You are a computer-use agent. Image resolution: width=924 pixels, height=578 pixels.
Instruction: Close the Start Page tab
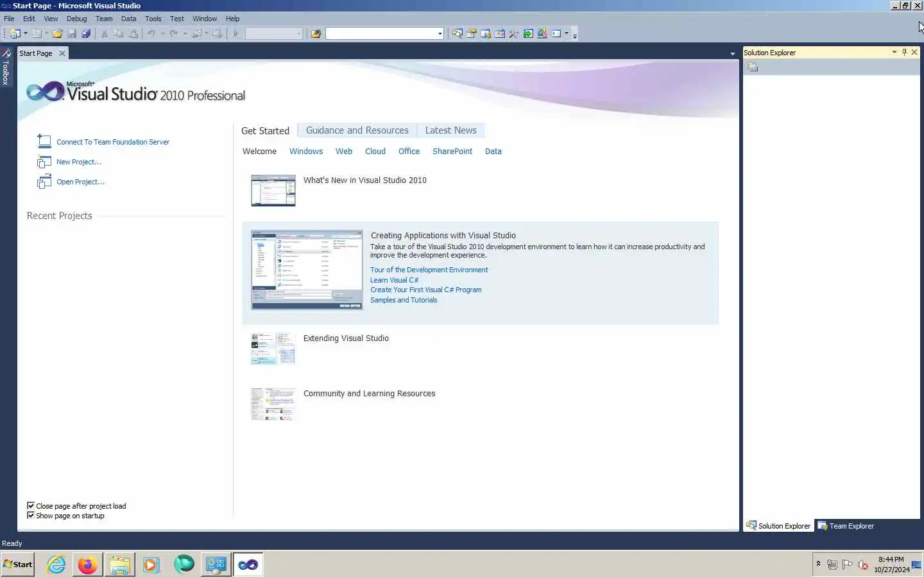62,53
